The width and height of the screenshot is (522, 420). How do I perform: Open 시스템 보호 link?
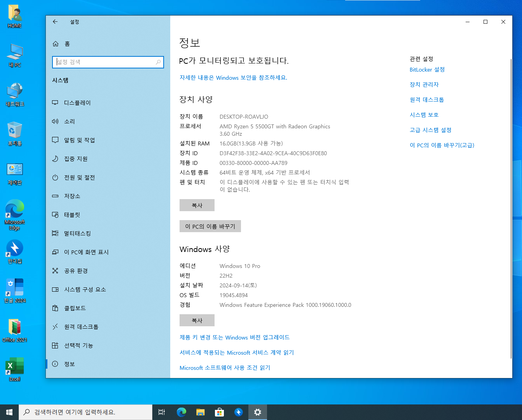tap(424, 115)
